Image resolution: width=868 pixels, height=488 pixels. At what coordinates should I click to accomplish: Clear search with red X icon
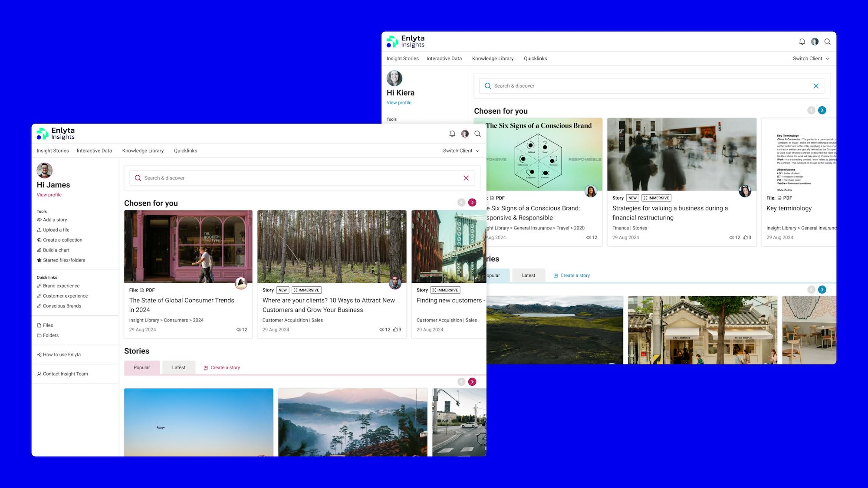(x=466, y=178)
